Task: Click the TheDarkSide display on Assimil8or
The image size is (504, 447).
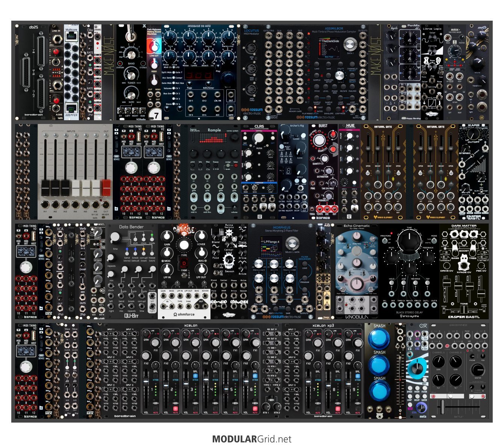Action: coord(329,48)
